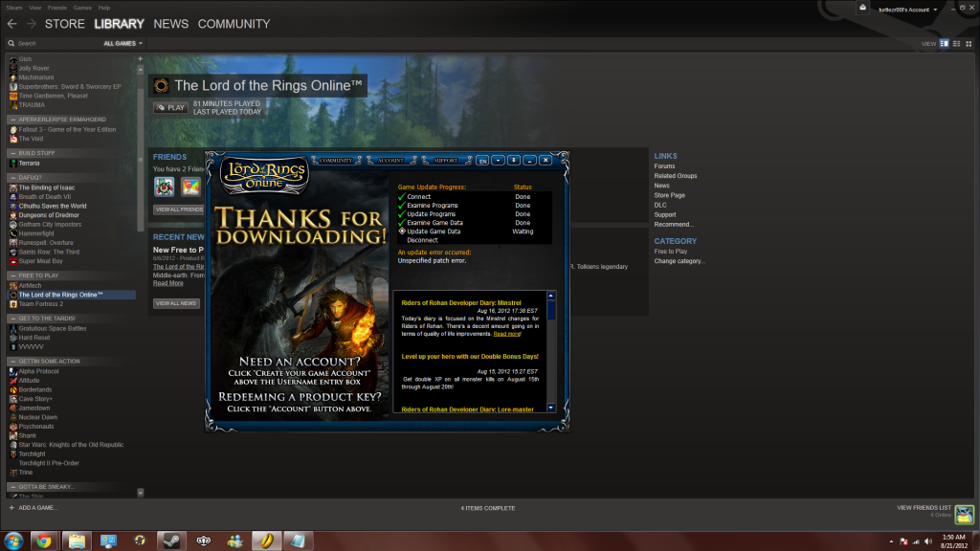The image size is (980, 551).
Task: Click the launcher news scroll-down arrow
Action: coord(550,408)
